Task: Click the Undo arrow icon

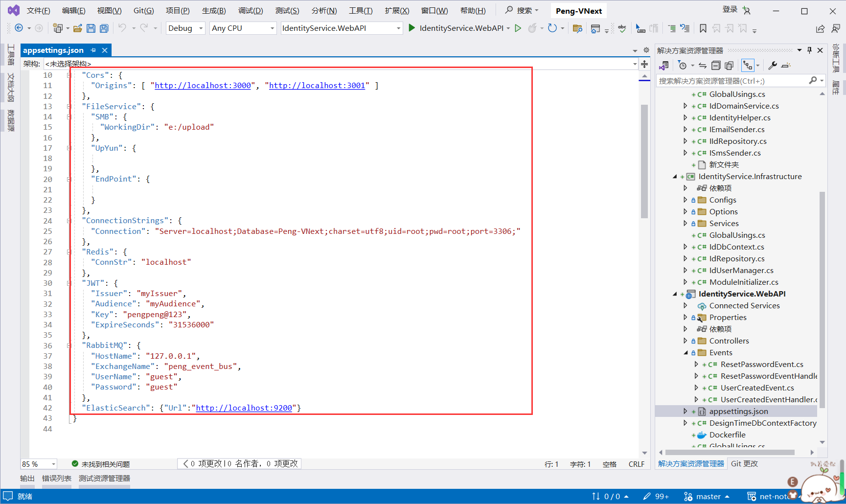Action: (x=122, y=28)
